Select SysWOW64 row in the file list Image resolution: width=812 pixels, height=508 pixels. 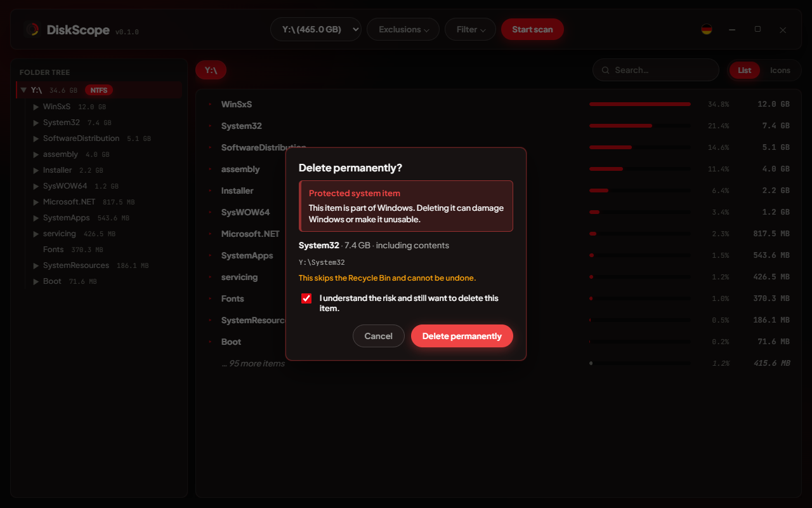tap(499, 212)
